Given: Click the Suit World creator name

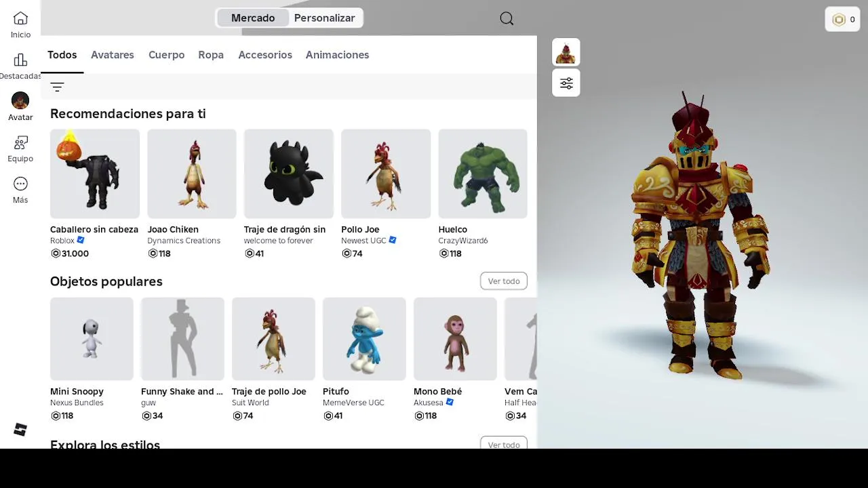Looking at the screenshot, I should [250, 403].
